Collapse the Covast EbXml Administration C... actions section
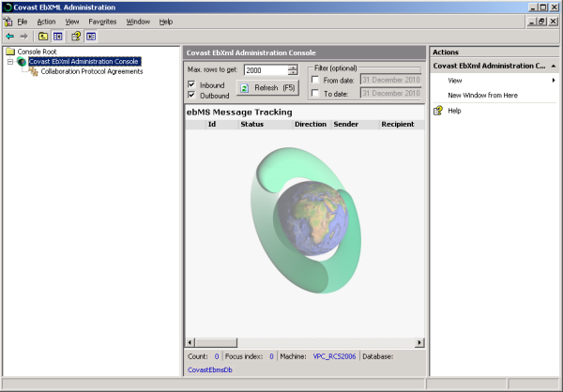This screenshot has height=392, width=563. (x=554, y=66)
